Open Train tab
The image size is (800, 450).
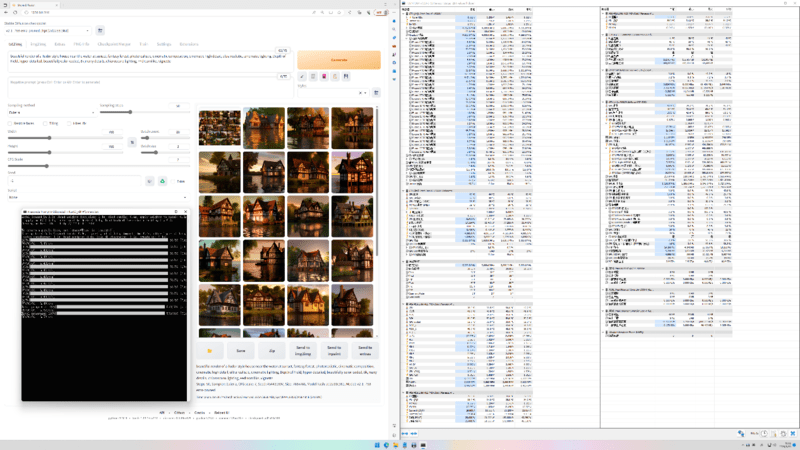[143, 44]
